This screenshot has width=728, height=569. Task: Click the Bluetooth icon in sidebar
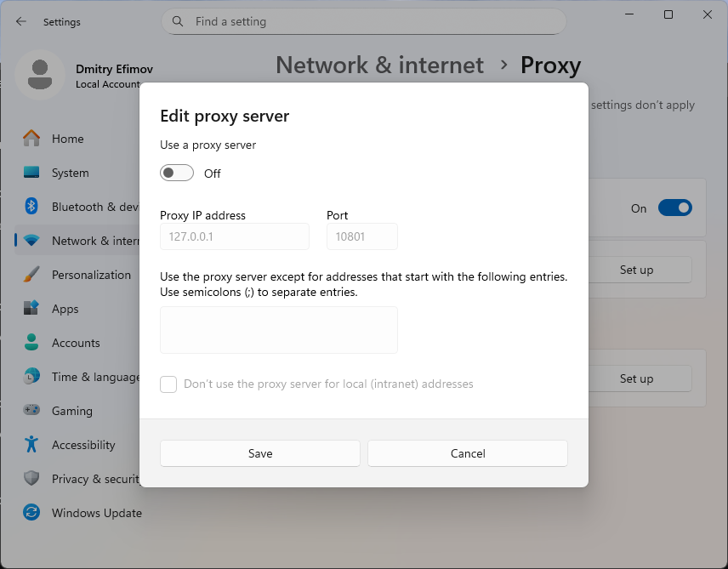[x=31, y=207]
